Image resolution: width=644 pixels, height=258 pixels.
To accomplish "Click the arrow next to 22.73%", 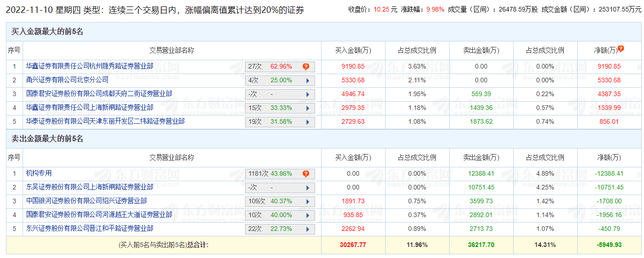I will pos(308,229).
